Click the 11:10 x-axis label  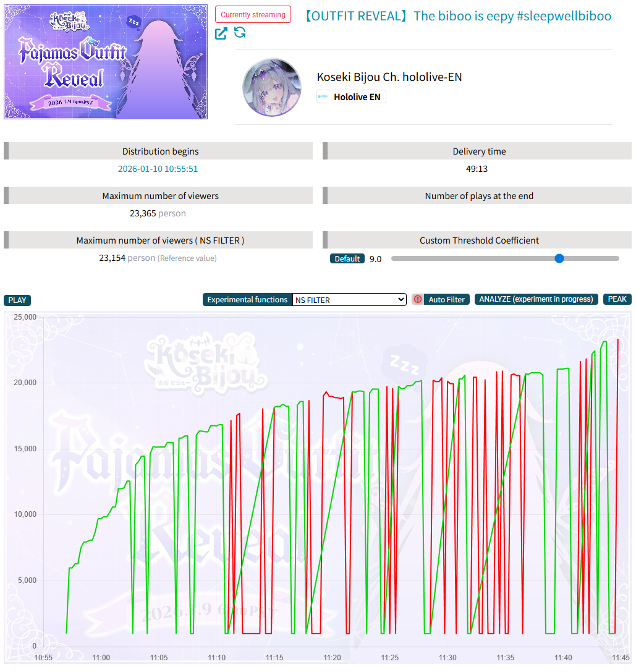click(x=216, y=657)
